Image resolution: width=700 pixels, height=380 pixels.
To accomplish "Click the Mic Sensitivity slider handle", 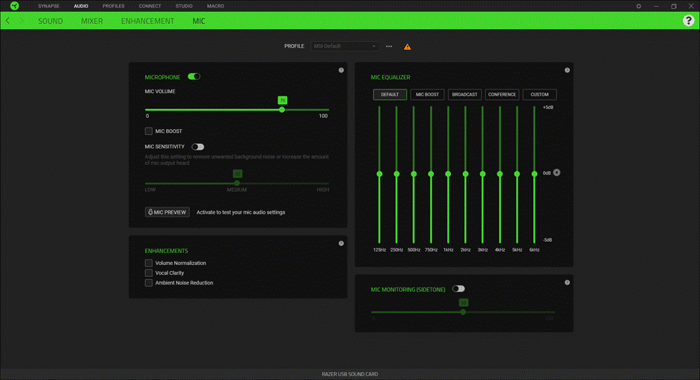I will [237, 183].
